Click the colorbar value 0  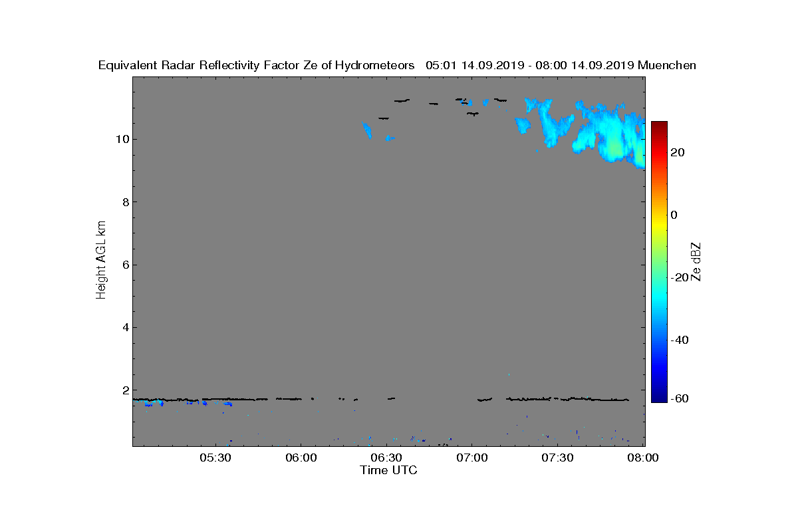675,215
